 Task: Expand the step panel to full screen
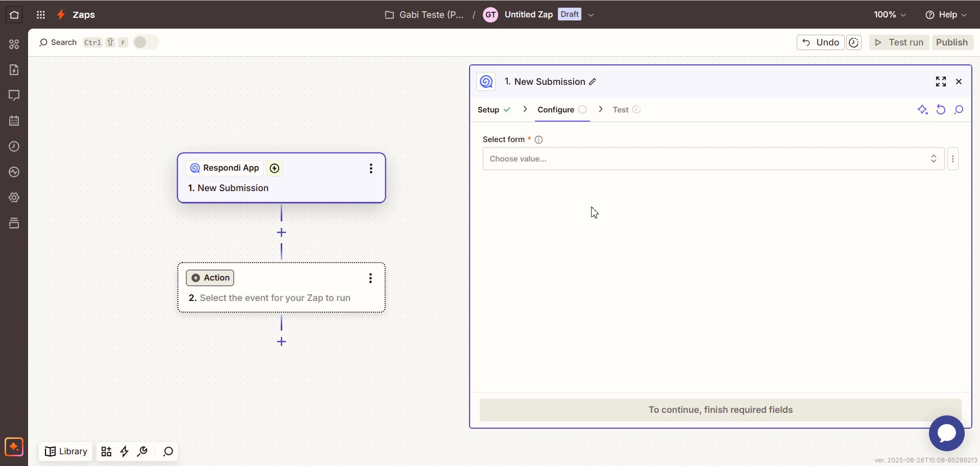click(941, 82)
